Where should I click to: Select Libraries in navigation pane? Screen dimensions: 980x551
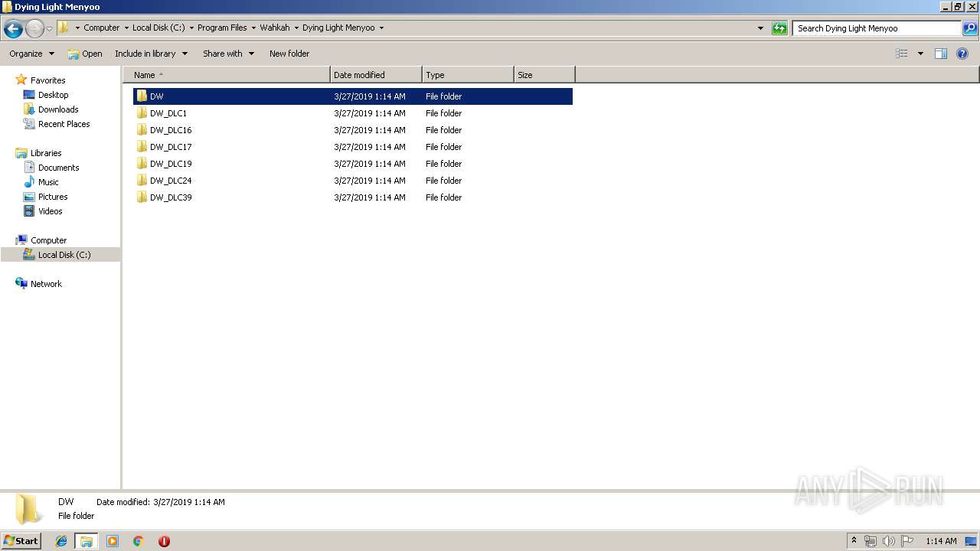[46, 153]
